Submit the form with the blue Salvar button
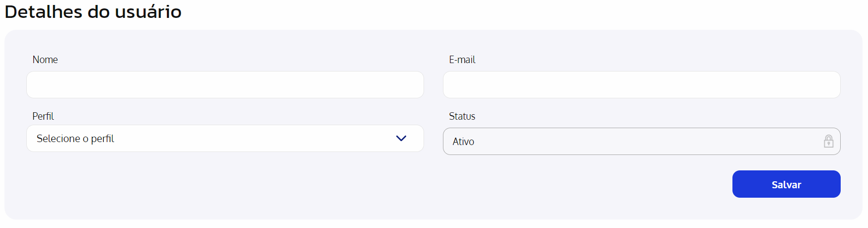The width and height of the screenshot is (868, 228). click(786, 184)
